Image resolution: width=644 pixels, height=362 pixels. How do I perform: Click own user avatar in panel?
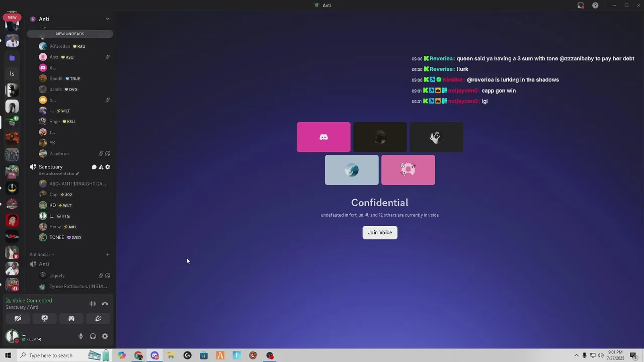click(12, 336)
